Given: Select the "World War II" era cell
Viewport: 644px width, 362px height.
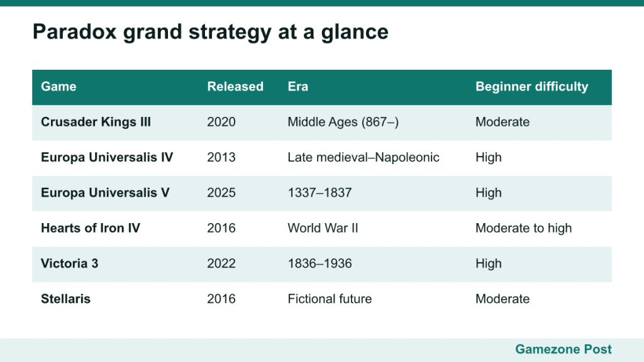Looking at the screenshot, I should point(323,228).
